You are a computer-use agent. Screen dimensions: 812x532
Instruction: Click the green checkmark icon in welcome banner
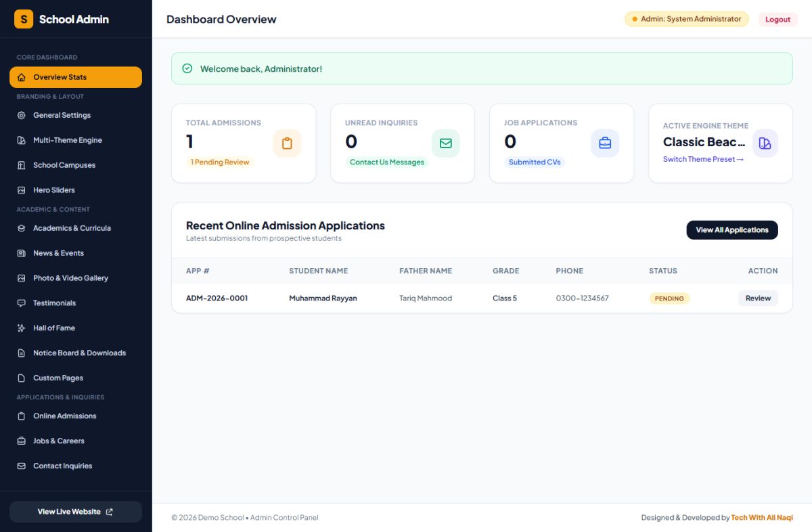[x=187, y=68]
